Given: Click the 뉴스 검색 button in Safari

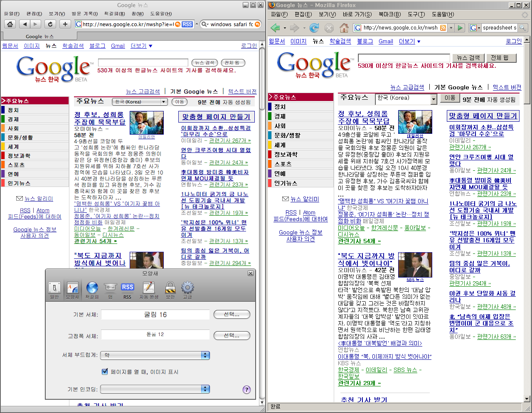Looking at the screenshot, I should coord(204,63).
